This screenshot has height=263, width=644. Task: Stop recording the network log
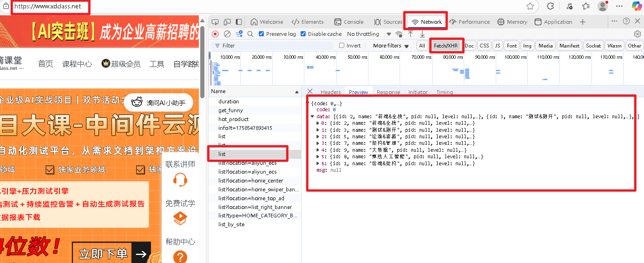(215, 34)
